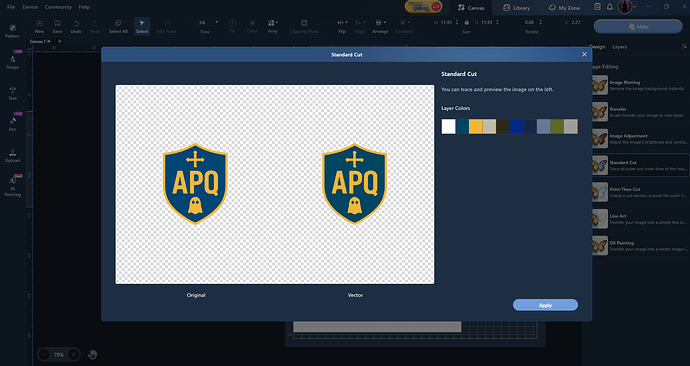Click the promotional Go banner badge
This screenshot has height=366, width=690.
pos(423,7)
